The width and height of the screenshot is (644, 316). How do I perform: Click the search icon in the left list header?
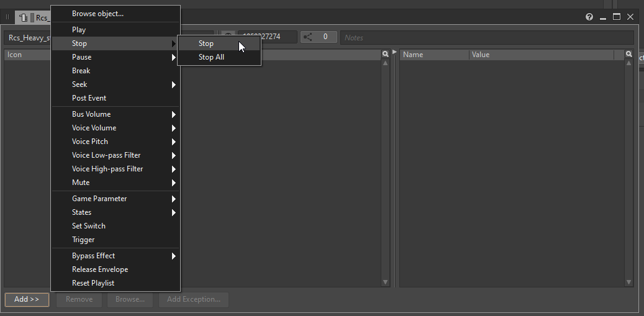click(x=385, y=55)
